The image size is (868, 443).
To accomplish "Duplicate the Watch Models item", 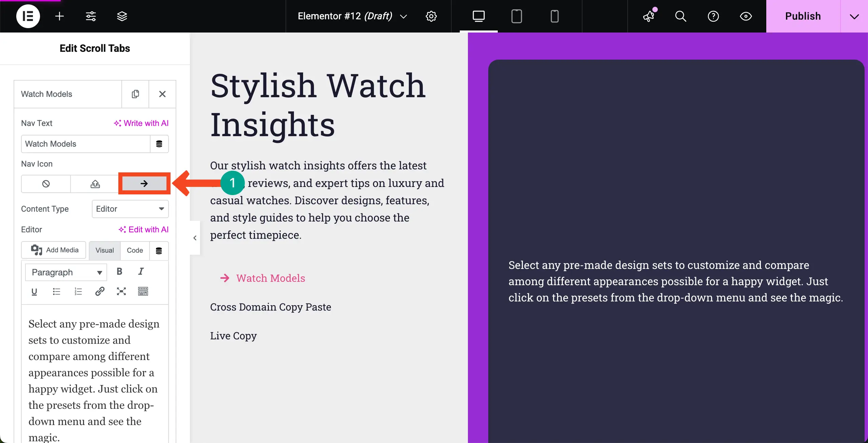I will [135, 94].
